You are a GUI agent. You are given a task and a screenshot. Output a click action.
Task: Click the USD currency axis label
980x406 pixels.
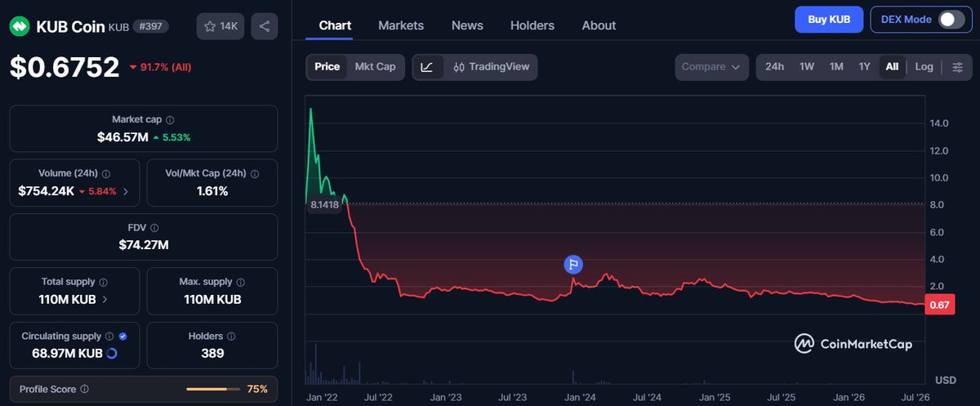pos(946,381)
